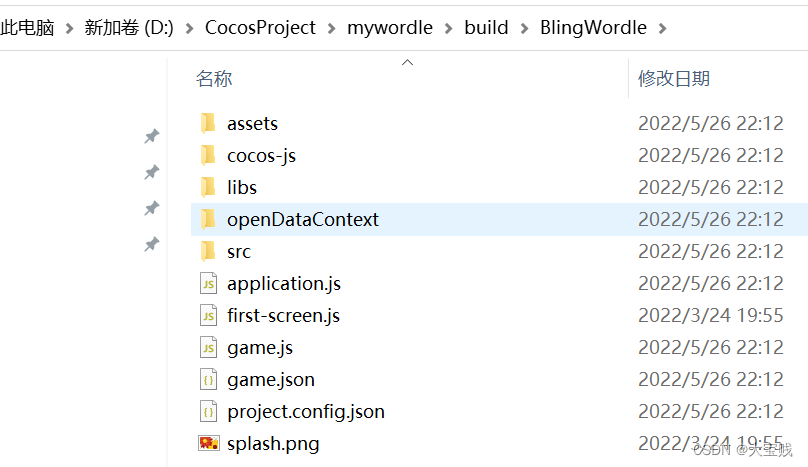Click the splash.png image icon

pyautogui.click(x=208, y=443)
